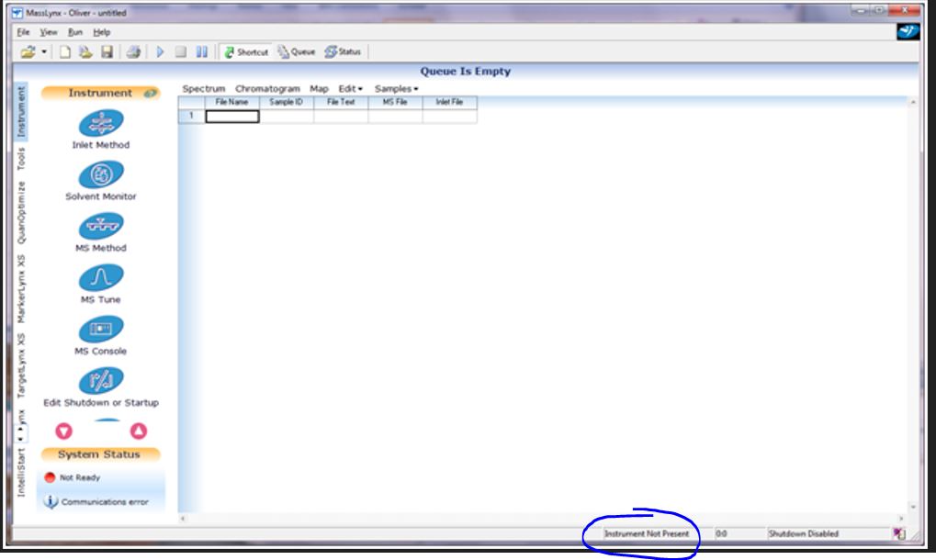Toggle the Shortcut bar button

[x=246, y=52]
